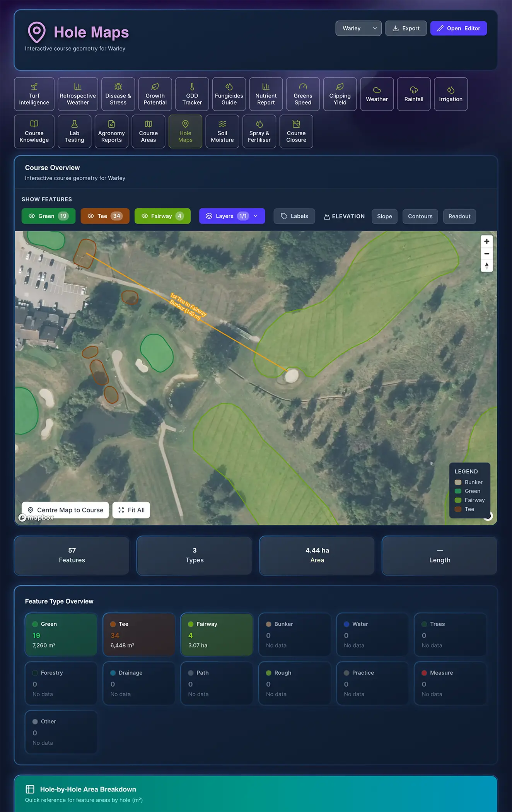Open Trees feature type card

pyautogui.click(x=451, y=635)
